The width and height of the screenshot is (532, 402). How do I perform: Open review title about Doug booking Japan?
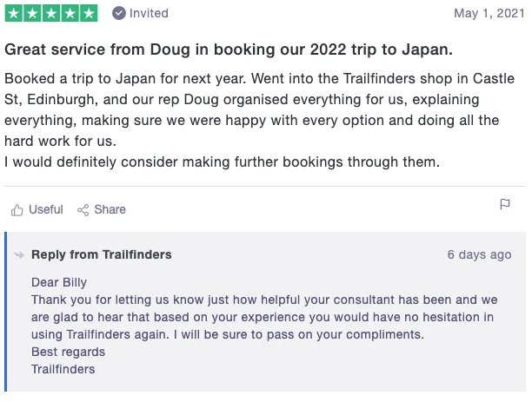(x=229, y=49)
